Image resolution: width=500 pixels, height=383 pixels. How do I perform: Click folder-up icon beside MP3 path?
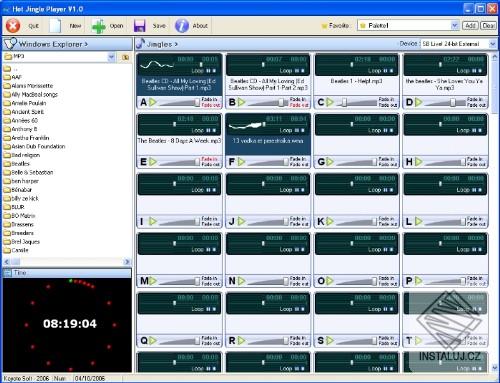coord(125,57)
